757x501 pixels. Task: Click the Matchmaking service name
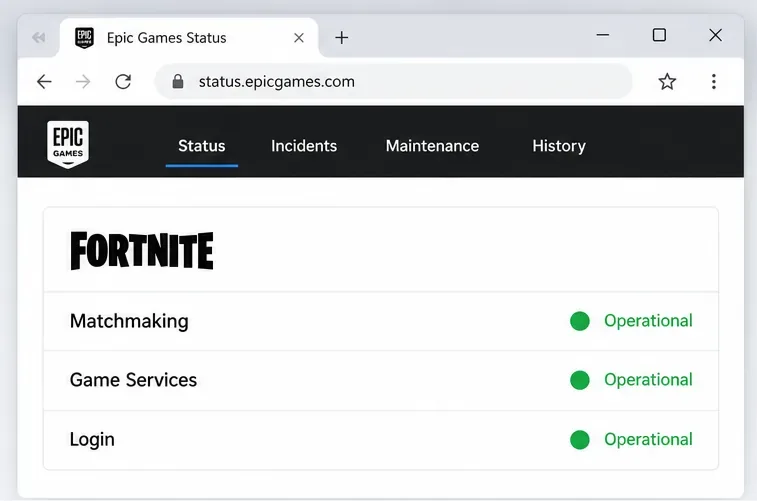click(x=129, y=321)
